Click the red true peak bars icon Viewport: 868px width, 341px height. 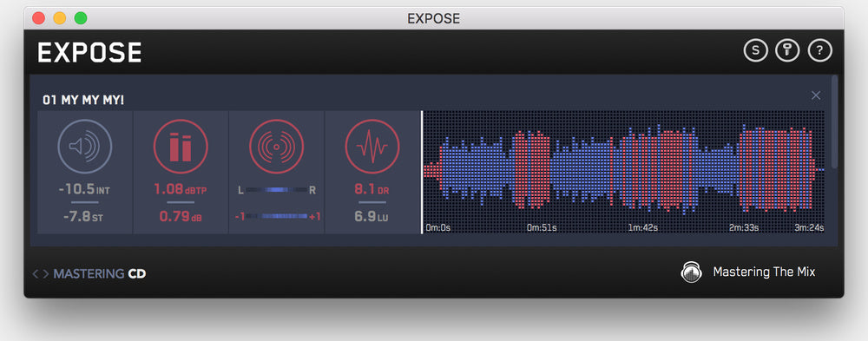[181, 147]
